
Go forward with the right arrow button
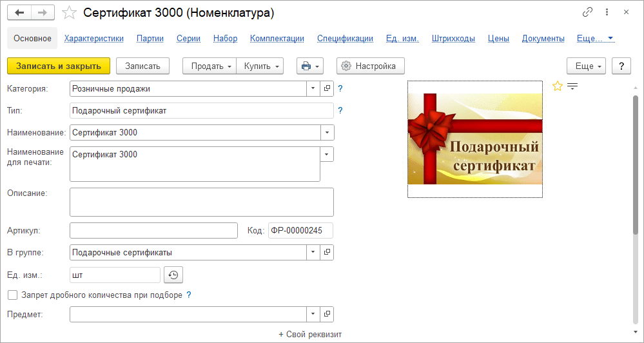(x=43, y=13)
